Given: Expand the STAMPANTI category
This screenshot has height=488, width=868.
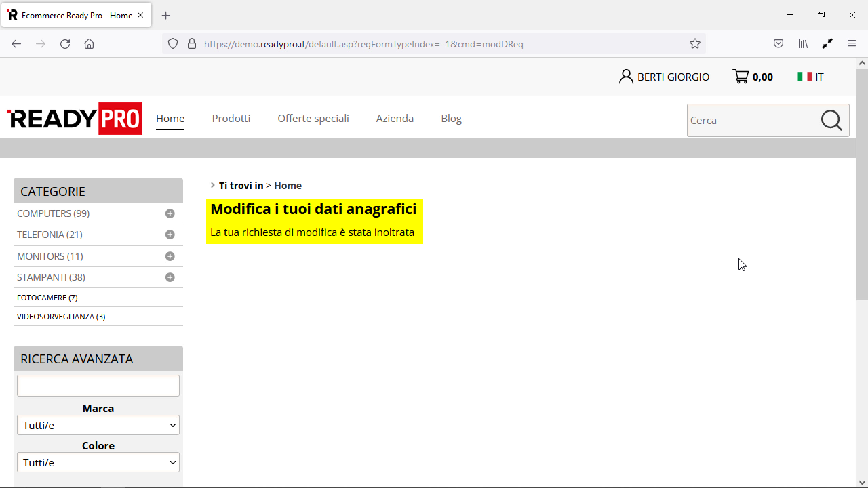Looking at the screenshot, I should [x=170, y=277].
